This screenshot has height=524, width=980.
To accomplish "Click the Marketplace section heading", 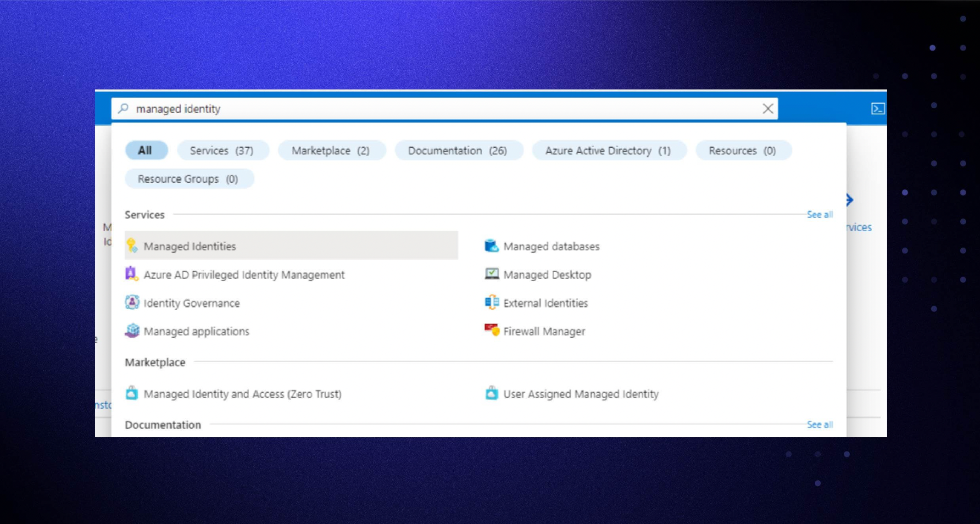I will (x=155, y=362).
